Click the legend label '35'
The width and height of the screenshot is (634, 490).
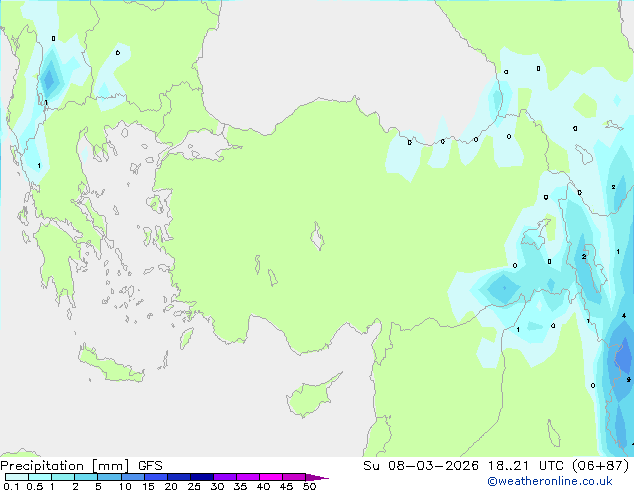pos(240,486)
